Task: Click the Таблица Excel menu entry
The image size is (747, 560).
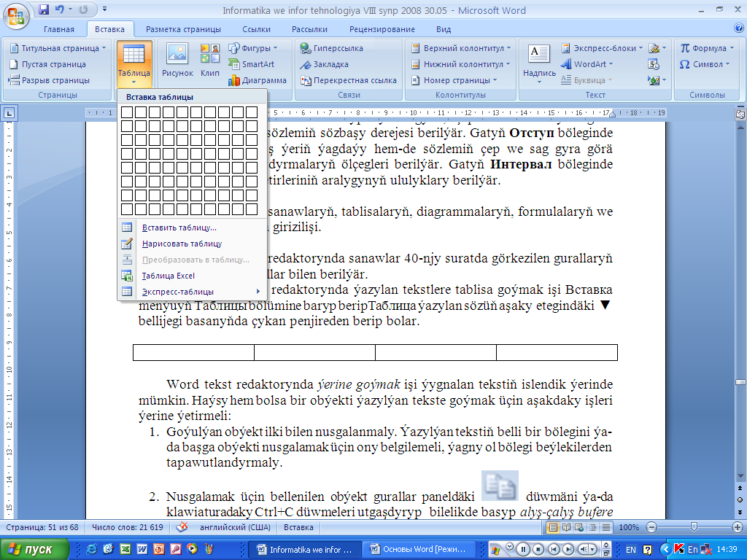Action: pyautogui.click(x=192, y=276)
